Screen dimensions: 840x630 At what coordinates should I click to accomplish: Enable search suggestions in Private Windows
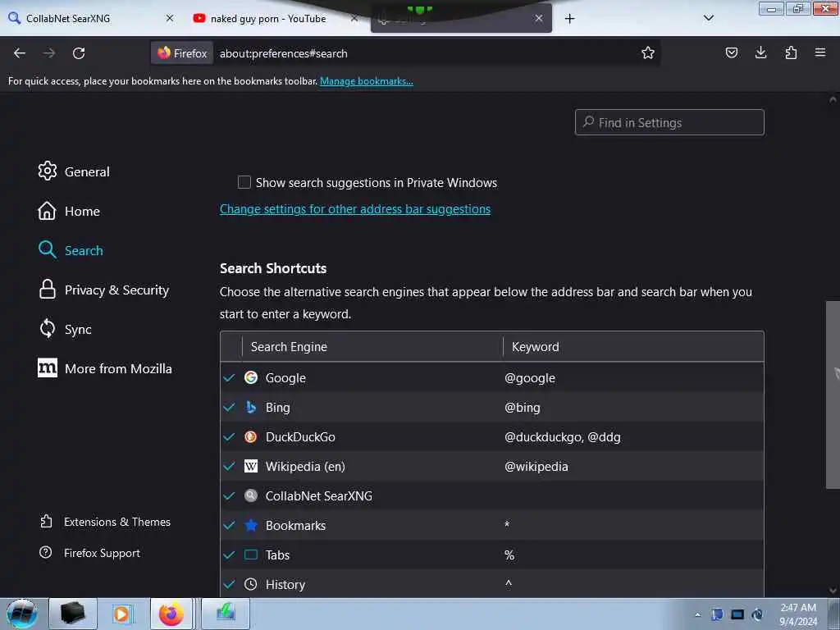point(244,182)
